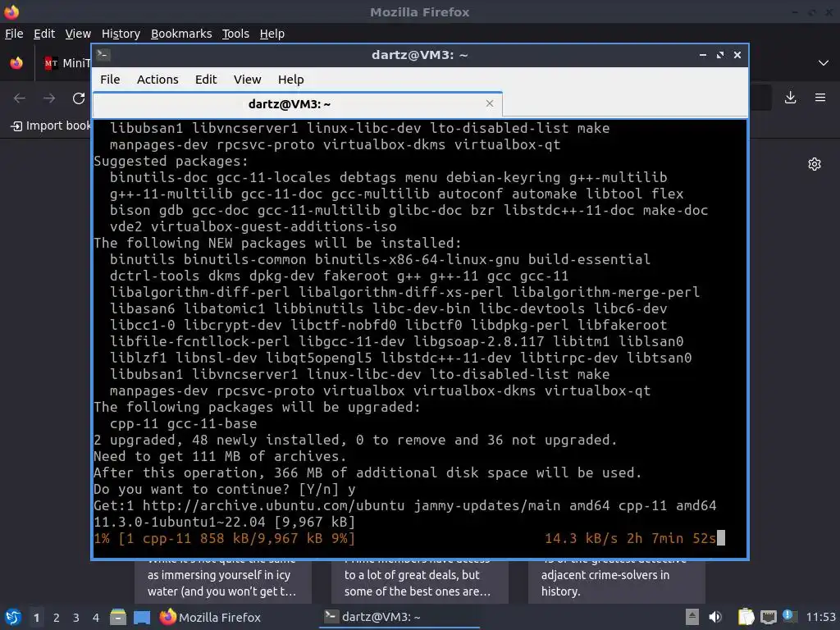Open the terminal View menu

(x=247, y=80)
